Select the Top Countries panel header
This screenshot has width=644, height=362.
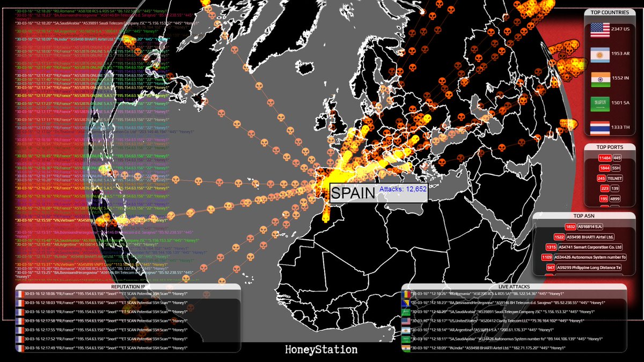tap(610, 13)
